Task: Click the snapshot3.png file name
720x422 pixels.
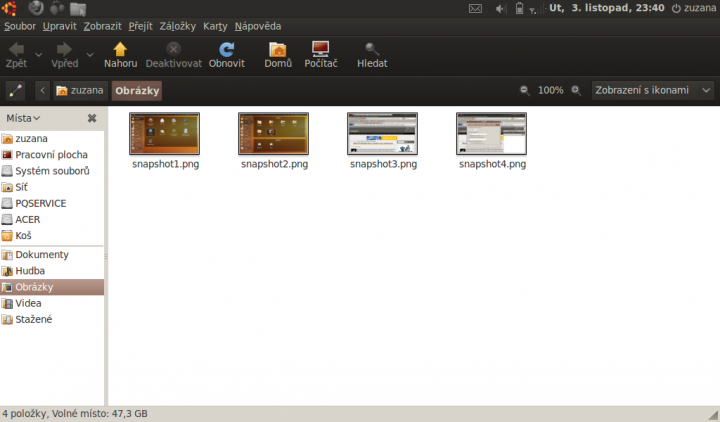Action: coord(383,164)
